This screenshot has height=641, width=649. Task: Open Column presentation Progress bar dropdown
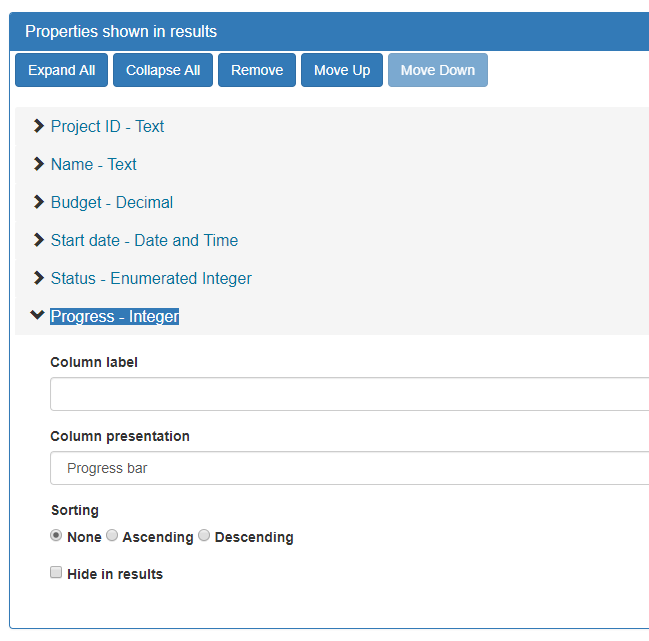point(349,468)
